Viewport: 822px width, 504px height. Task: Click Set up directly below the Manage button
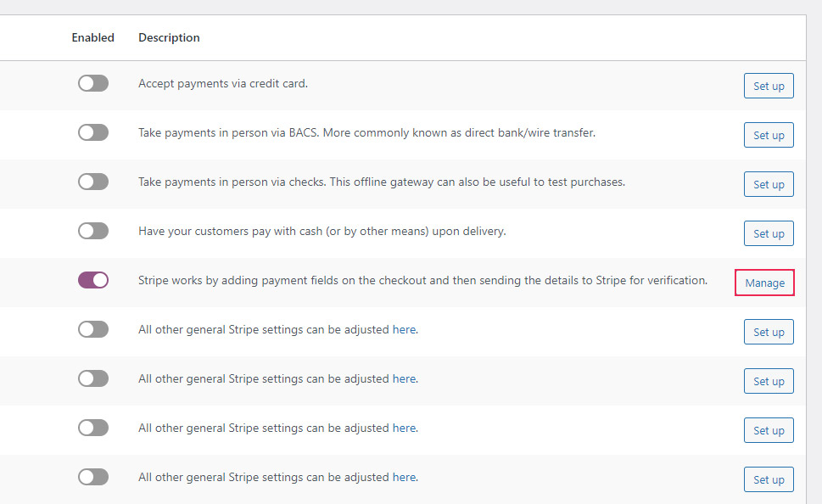(x=769, y=332)
